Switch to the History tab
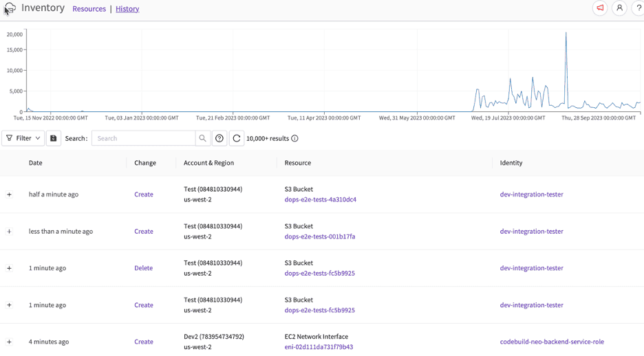The width and height of the screenshot is (644, 356). [x=127, y=9]
